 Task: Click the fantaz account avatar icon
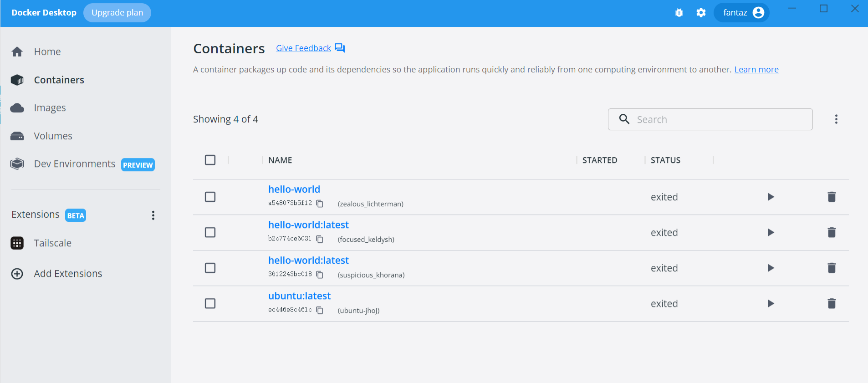tap(758, 13)
